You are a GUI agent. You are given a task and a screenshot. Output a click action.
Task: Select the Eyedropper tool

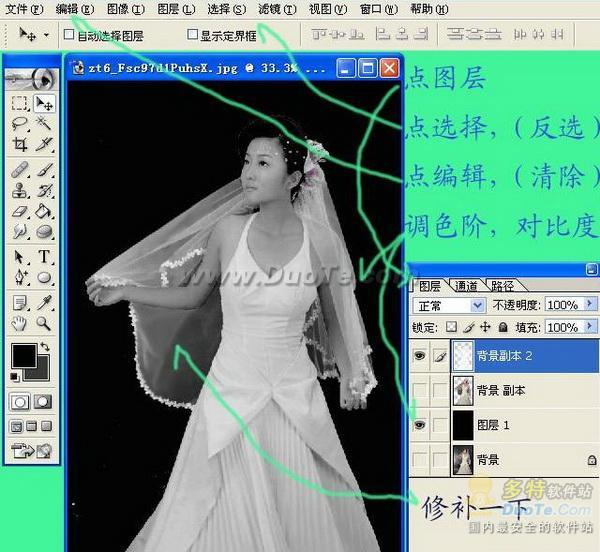point(44,302)
